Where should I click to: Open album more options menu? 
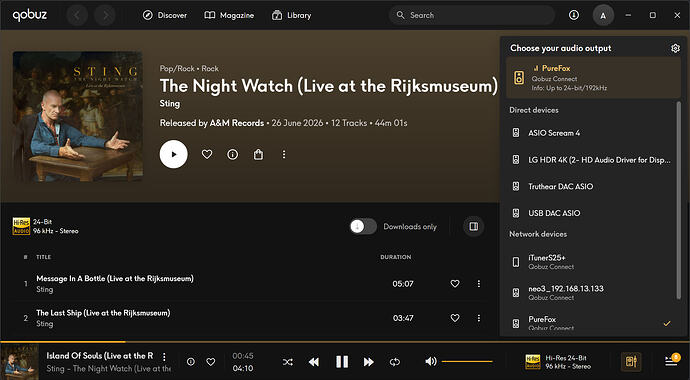tap(284, 154)
